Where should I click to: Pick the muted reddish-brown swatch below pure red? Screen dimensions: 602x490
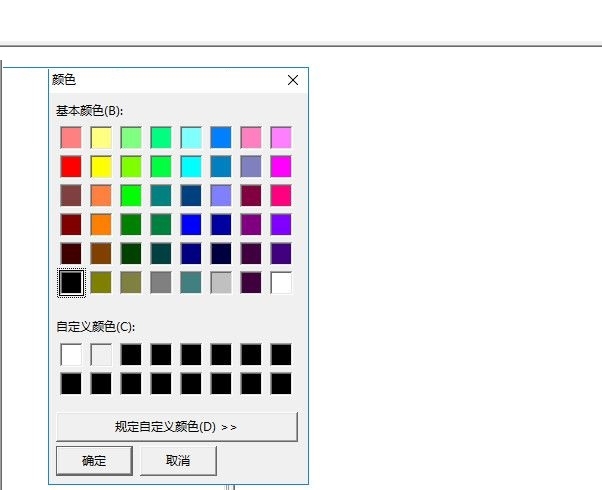pos(71,195)
